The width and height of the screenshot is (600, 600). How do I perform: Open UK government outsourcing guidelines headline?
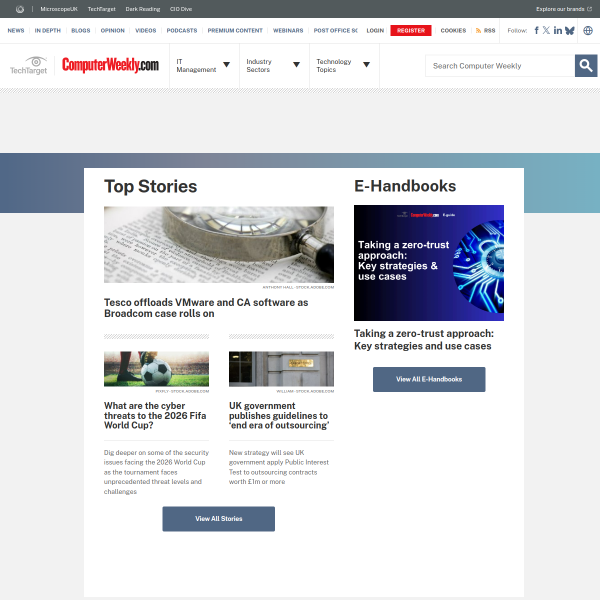pyautogui.click(x=279, y=416)
